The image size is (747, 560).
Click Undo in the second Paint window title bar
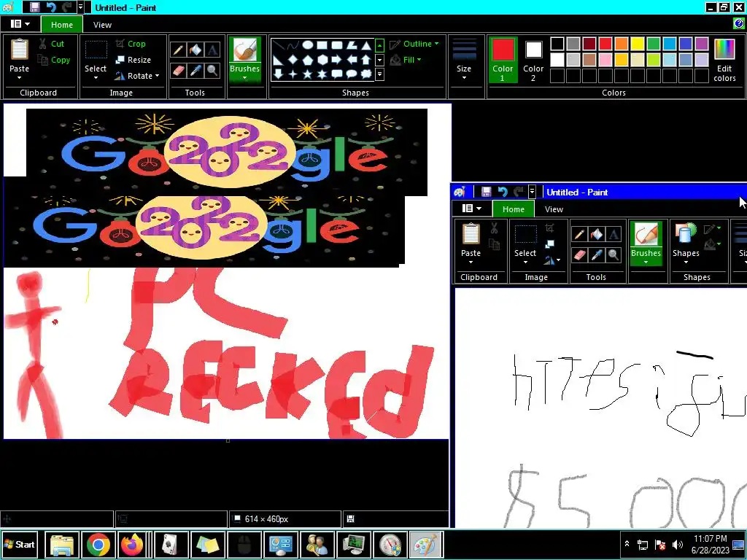tap(502, 192)
